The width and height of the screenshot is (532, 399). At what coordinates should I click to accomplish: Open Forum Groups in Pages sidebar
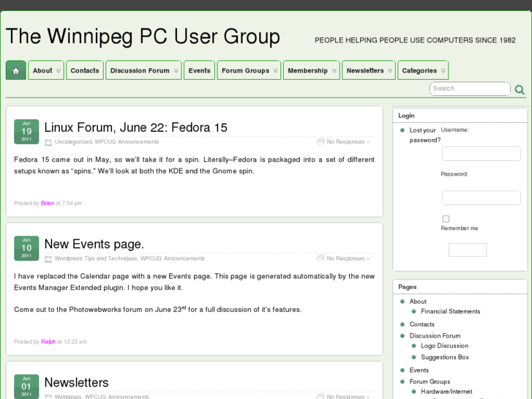(x=430, y=381)
